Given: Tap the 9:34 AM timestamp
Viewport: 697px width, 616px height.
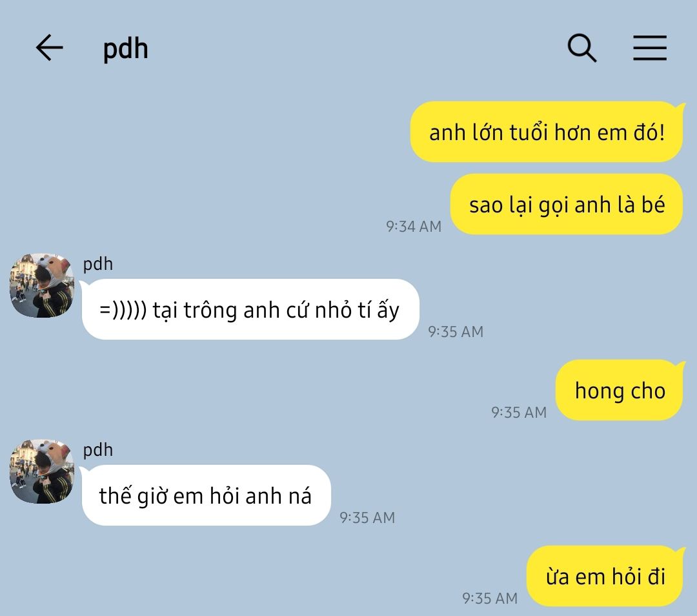Looking at the screenshot, I should (x=414, y=227).
